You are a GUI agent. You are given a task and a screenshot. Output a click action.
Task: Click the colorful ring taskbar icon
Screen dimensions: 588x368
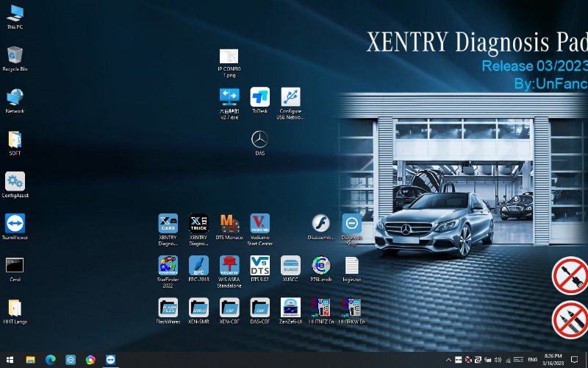click(90, 360)
